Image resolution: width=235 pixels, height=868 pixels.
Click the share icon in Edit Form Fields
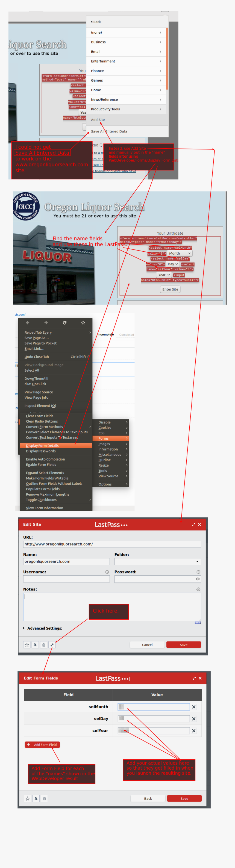tap(36, 799)
